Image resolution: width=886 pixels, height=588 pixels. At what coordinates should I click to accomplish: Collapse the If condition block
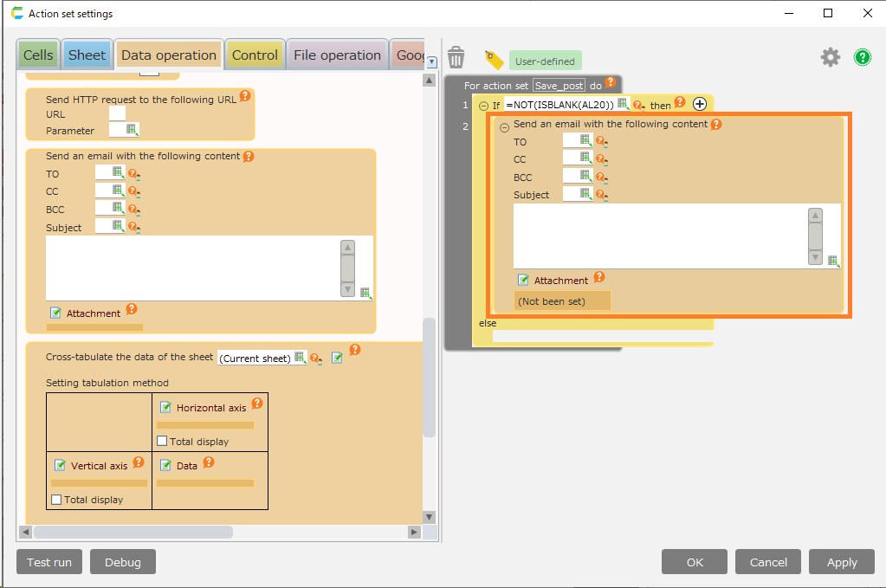(x=483, y=106)
